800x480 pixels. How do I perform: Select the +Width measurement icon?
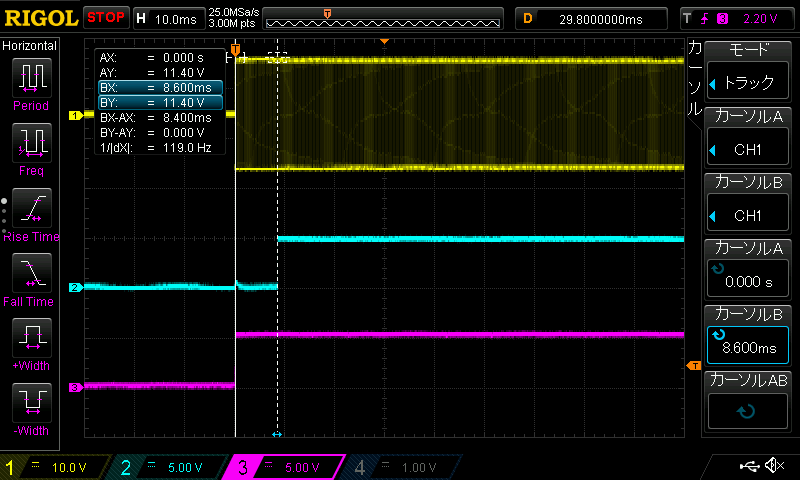[x=32, y=338]
